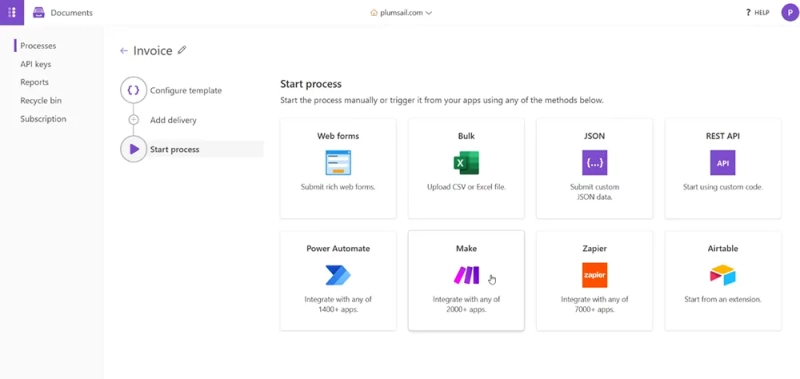Select the Configure template step label

coord(186,90)
